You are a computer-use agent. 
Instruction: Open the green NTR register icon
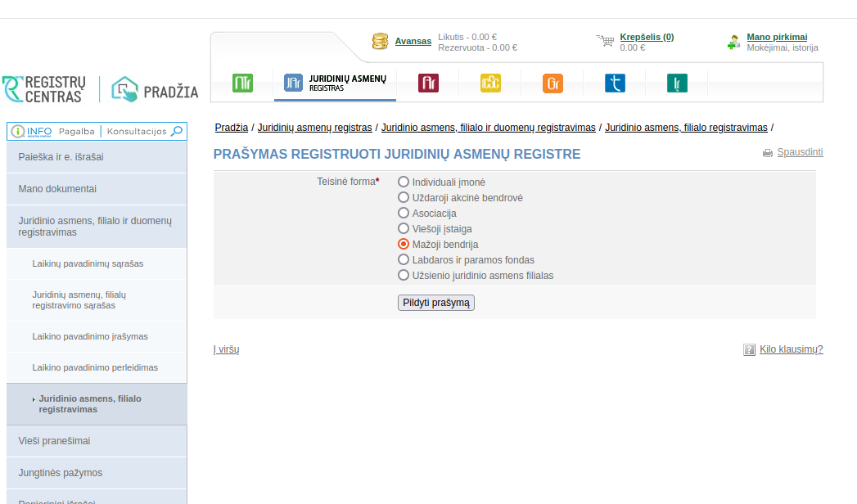[242, 83]
